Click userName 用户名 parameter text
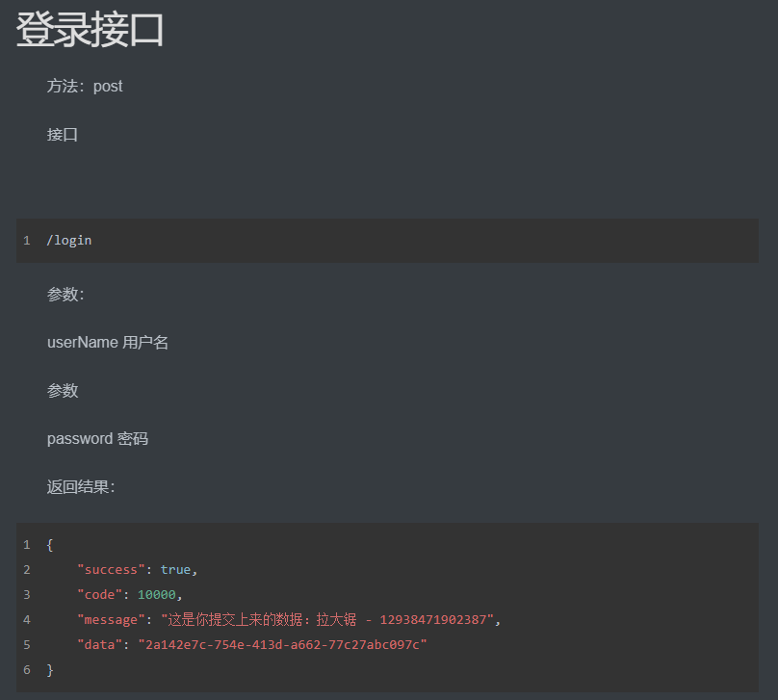778x700 pixels. click(x=108, y=343)
